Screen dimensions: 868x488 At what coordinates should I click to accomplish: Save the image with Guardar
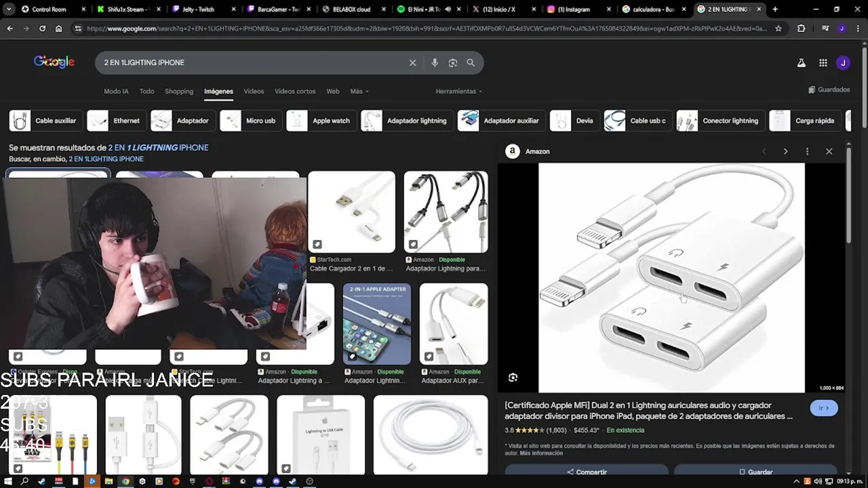tap(755, 472)
